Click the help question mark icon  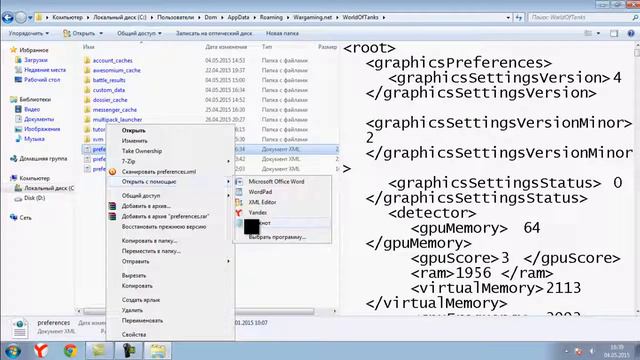pos(631,33)
